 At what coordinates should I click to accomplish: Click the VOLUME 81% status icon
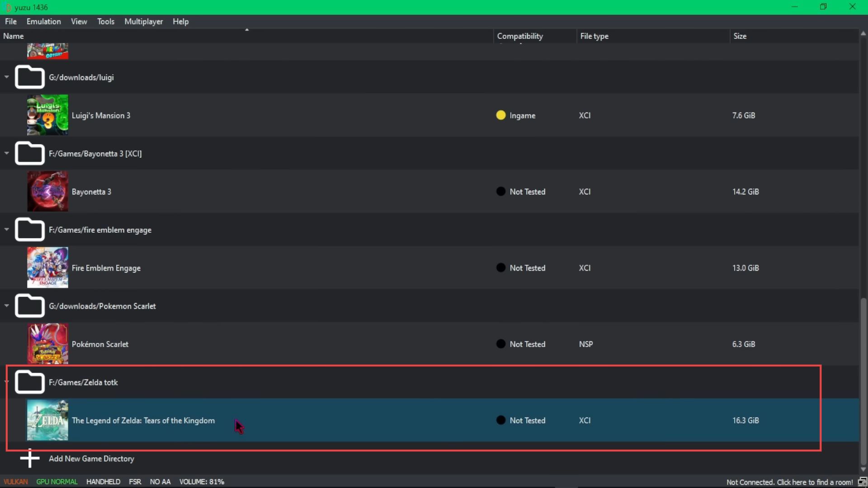202,481
